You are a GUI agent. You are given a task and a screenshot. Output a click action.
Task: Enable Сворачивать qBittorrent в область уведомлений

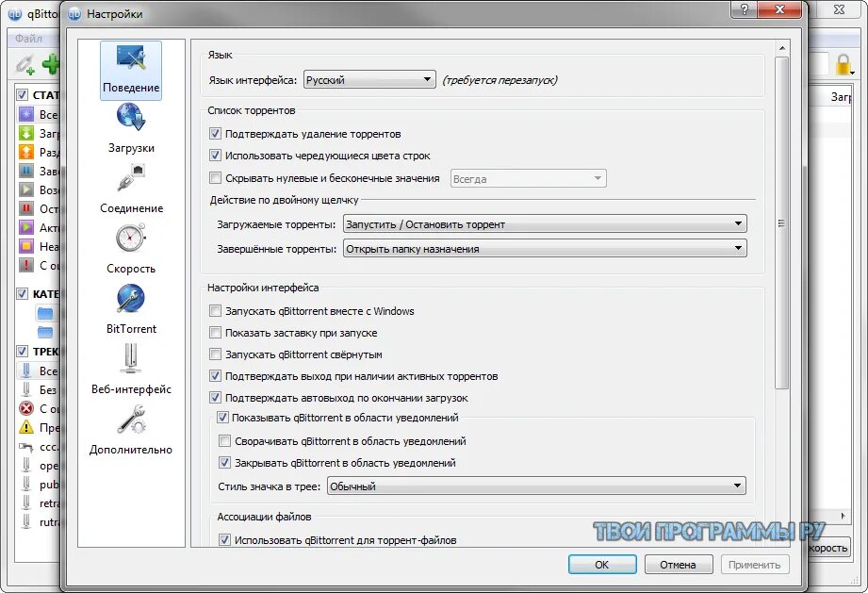(x=224, y=440)
